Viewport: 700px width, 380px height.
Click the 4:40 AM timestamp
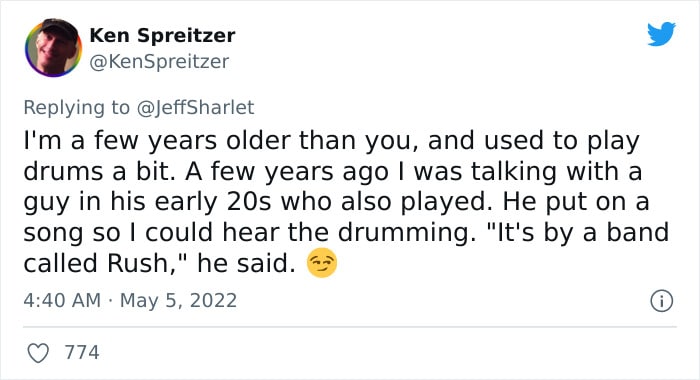click(62, 301)
